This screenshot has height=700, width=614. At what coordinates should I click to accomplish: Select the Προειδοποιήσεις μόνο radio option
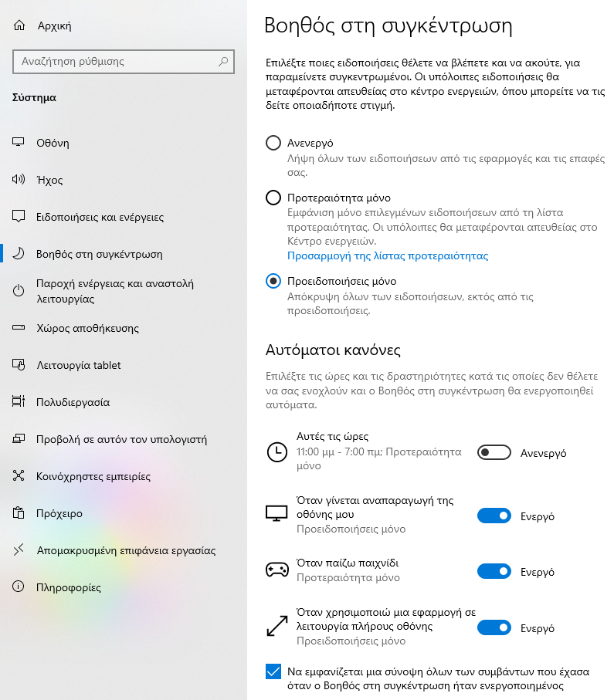[x=273, y=281]
